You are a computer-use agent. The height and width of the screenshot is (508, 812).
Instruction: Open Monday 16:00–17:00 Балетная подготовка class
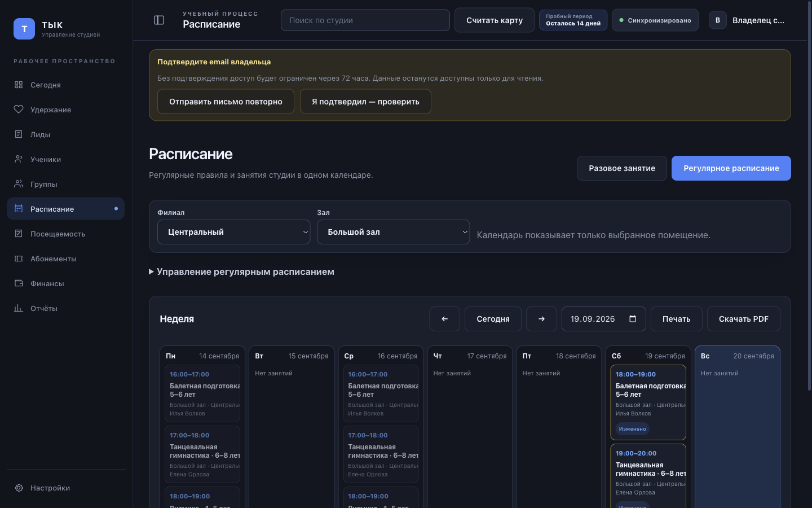[202, 393]
